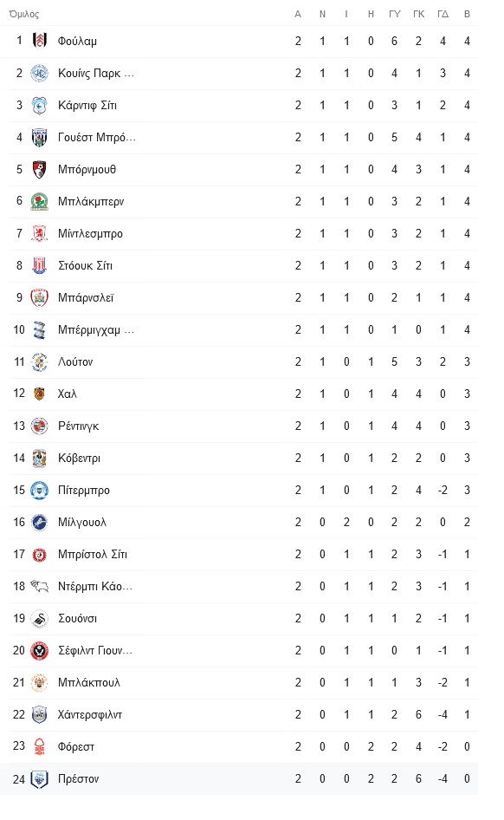Click the Hull City tiger crest

pyautogui.click(x=39, y=394)
